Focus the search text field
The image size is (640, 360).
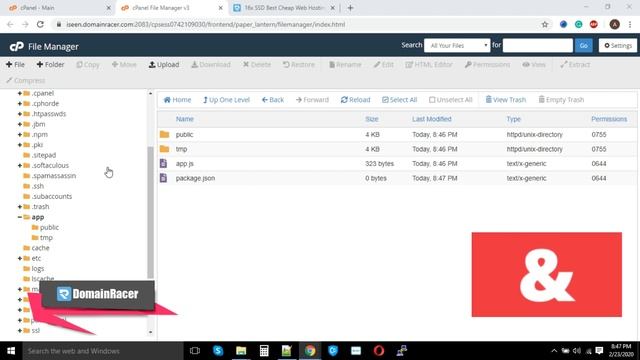[538, 45]
